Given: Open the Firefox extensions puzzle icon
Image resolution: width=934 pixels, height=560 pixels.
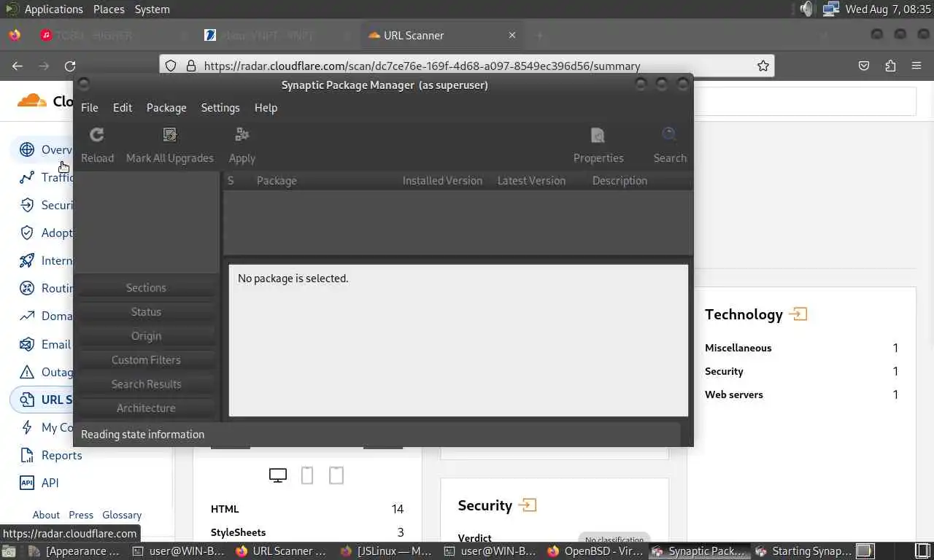Looking at the screenshot, I should click(x=890, y=66).
